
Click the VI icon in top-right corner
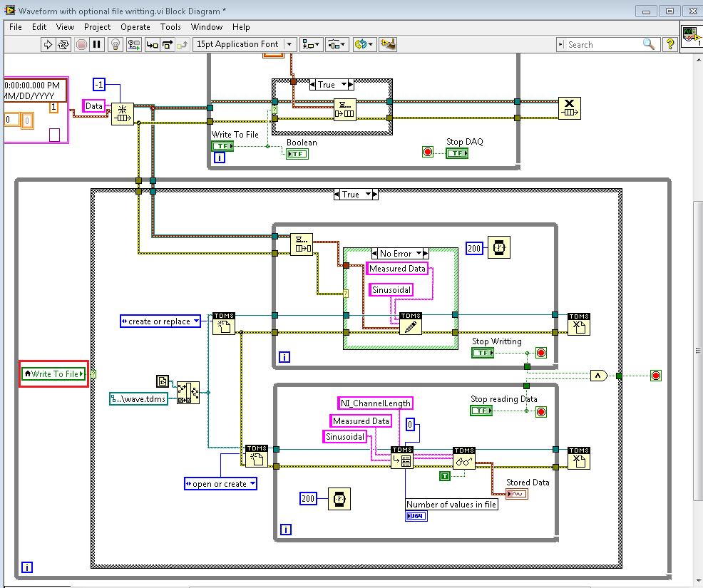pos(692,37)
